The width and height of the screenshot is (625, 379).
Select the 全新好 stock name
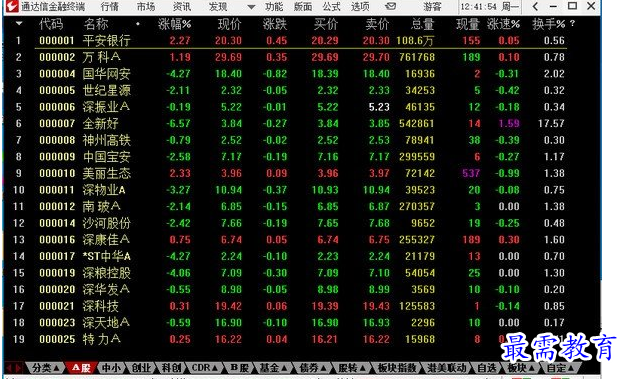point(100,124)
